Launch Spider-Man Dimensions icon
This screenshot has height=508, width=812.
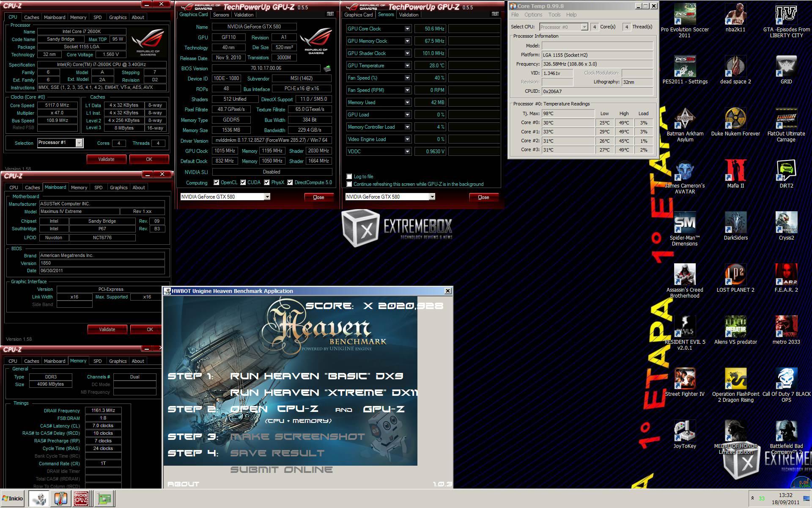point(685,229)
